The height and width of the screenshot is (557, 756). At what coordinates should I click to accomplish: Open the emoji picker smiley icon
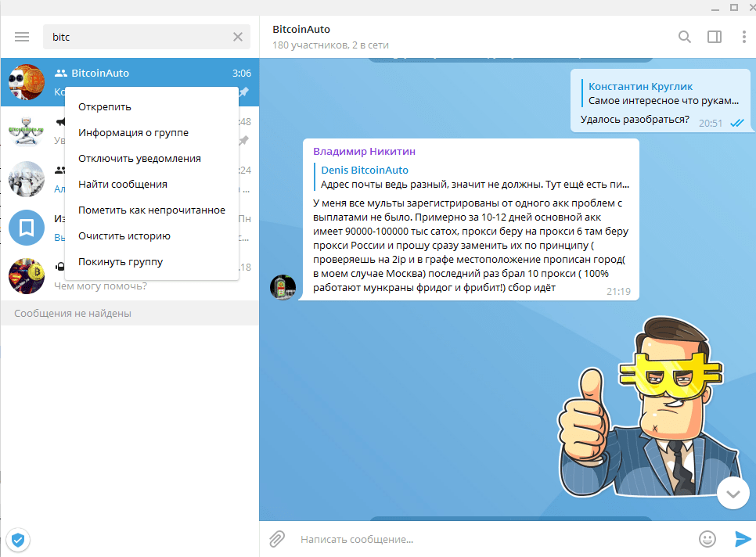tap(707, 539)
